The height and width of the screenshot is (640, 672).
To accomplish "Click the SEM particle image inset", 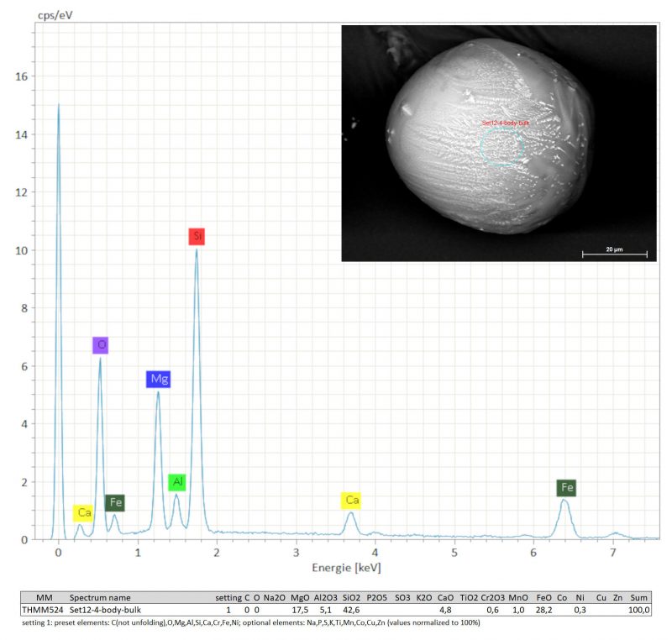I will tap(498, 143).
